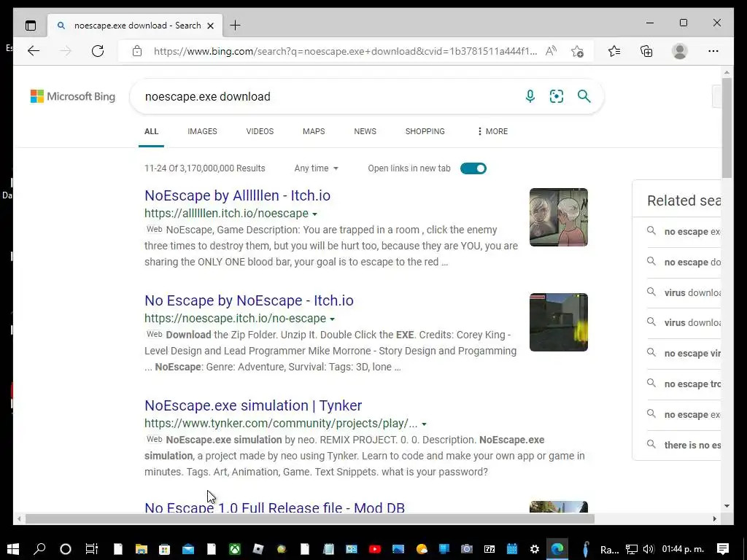The image size is (747, 560).
Task: Click the horizontal scrollbar thumb
Action: (309, 519)
